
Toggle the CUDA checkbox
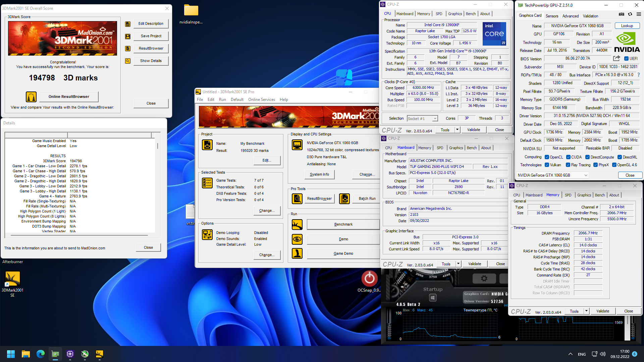[x=568, y=157]
